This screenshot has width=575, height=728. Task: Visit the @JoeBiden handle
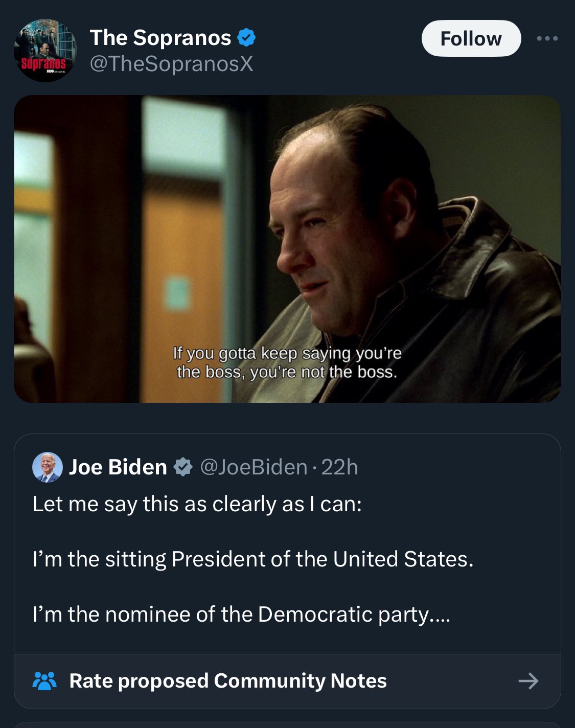click(254, 467)
